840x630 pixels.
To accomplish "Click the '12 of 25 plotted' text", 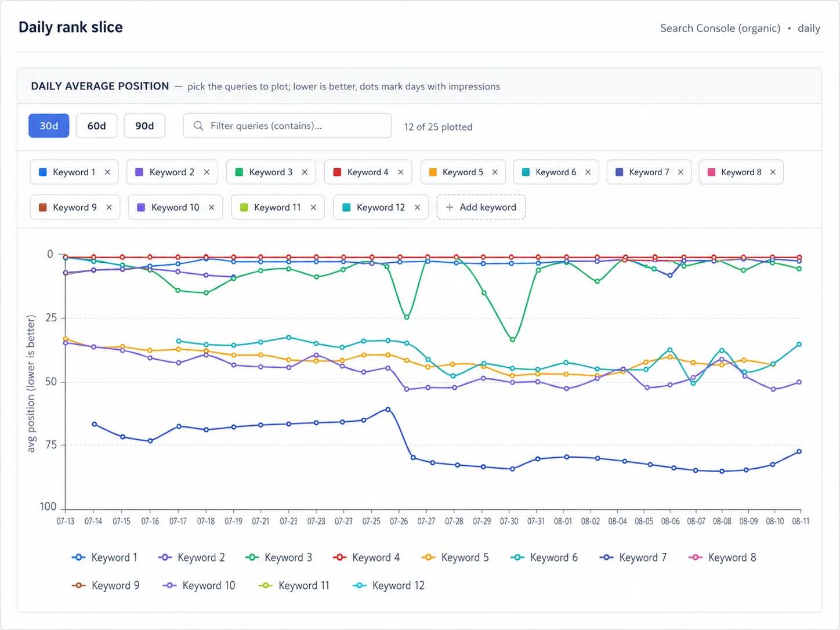I will coord(438,127).
